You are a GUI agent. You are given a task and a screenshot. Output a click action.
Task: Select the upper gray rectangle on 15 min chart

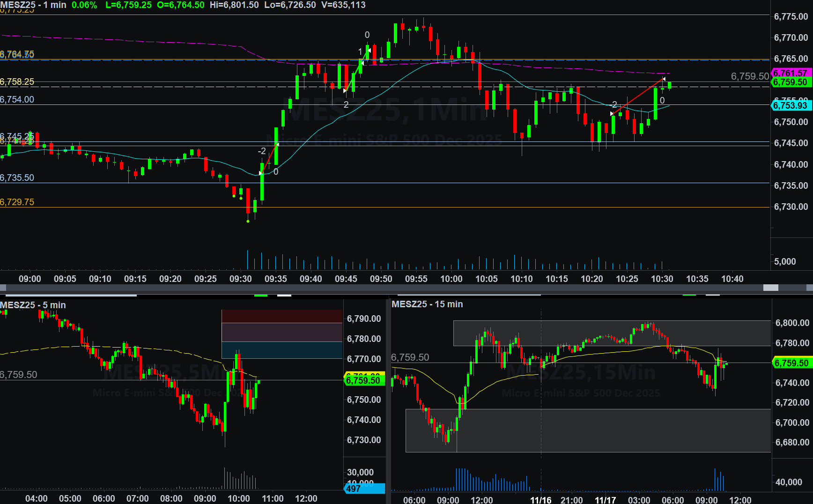point(612,333)
